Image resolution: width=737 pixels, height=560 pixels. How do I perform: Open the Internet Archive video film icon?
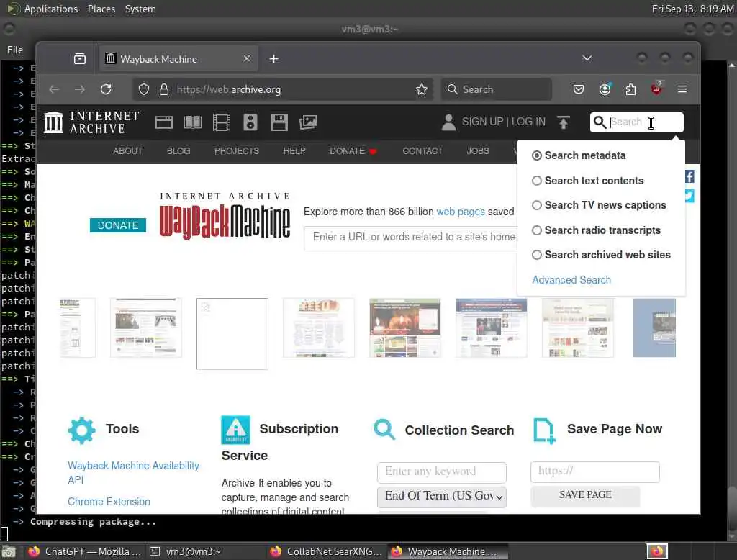[x=222, y=122]
